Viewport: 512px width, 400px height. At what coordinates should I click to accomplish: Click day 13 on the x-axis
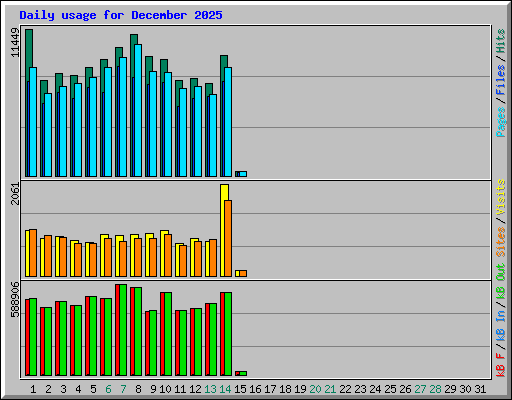point(210,389)
